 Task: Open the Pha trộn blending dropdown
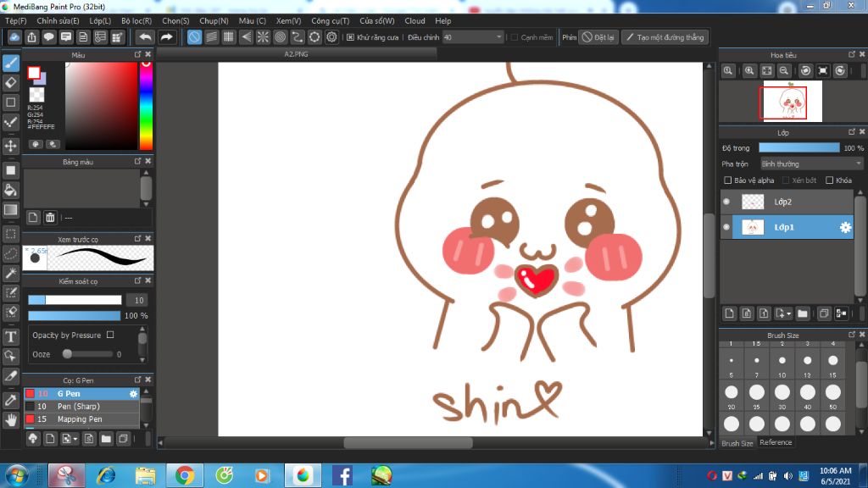pos(811,164)
